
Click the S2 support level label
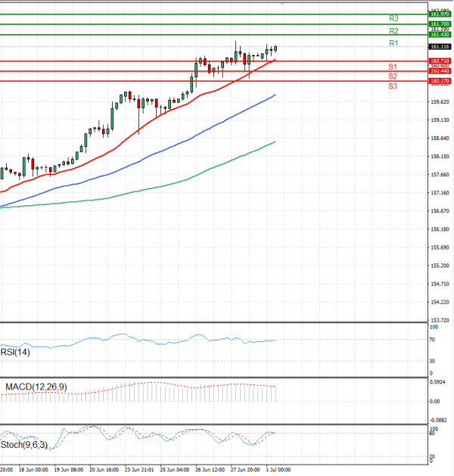[393, 76]
